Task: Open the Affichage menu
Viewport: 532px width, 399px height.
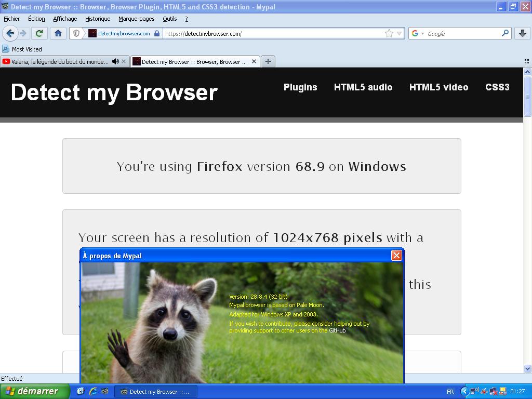Action: [x=65, y=19]
